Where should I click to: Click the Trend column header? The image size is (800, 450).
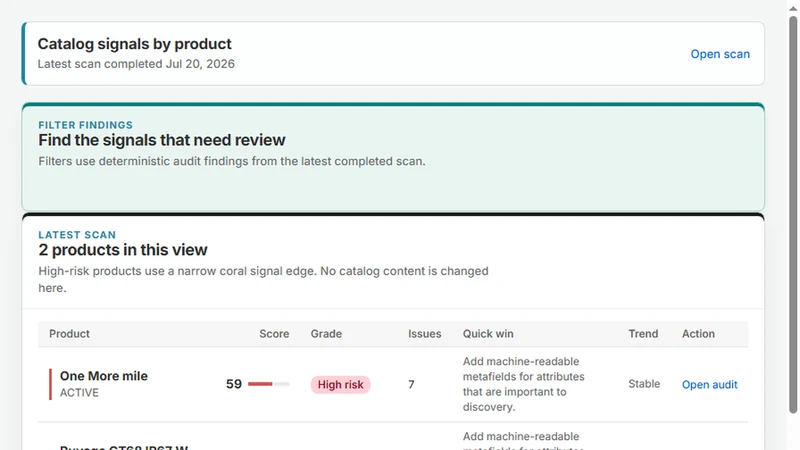click(643, 334)
